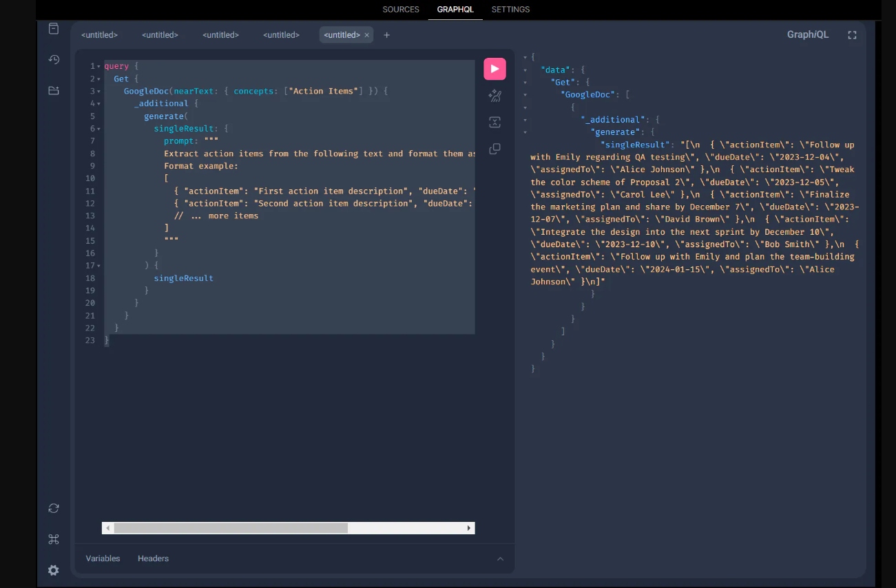This screenshot has width=896, height=588.
Task: Open the documentation explorer in the sidebar
Action: pyautogui.click(x=54, y=28)
